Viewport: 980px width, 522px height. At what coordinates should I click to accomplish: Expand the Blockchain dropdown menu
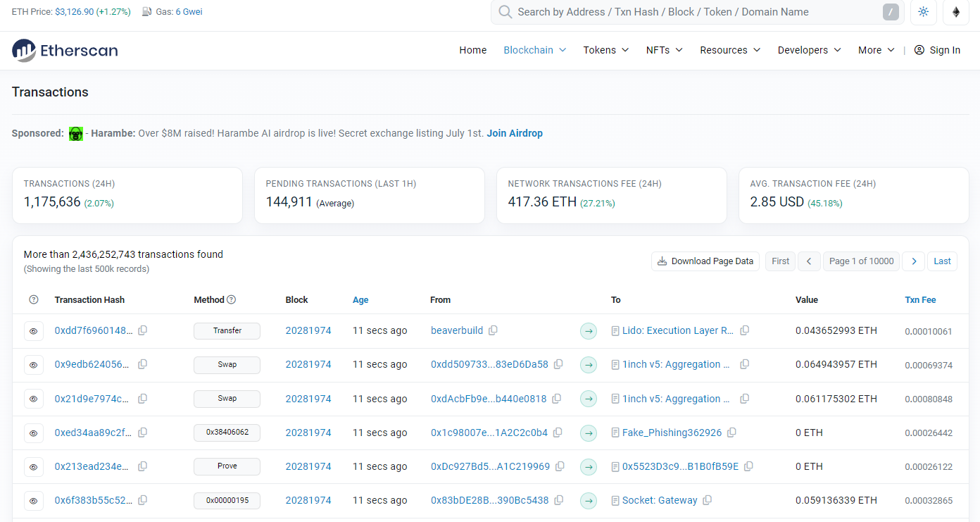[x=534, y=50]
